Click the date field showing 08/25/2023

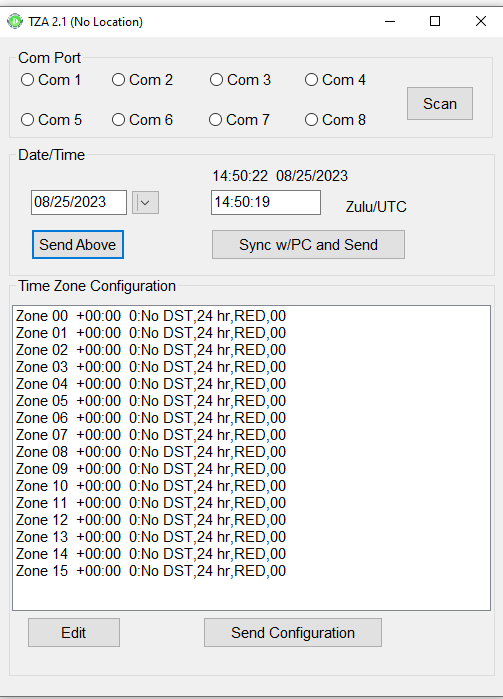pos(79,202)
